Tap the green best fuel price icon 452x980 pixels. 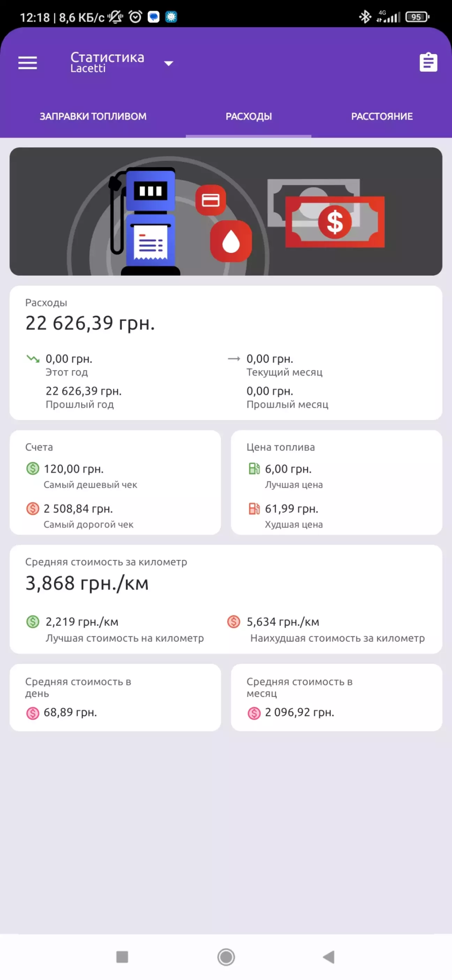[x=254, y=468]
